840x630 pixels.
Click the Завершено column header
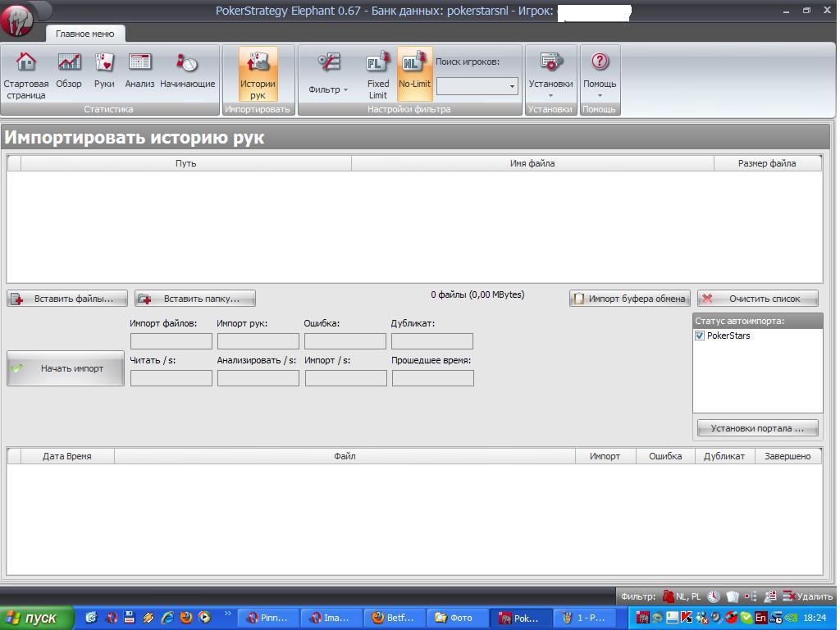pos(787,456)
